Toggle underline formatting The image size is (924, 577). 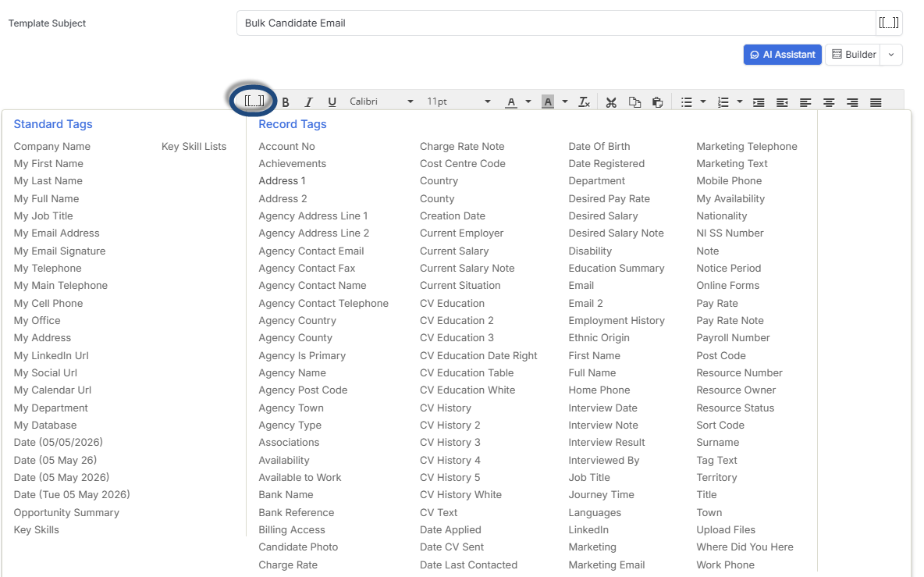click(x=332, y=102)
